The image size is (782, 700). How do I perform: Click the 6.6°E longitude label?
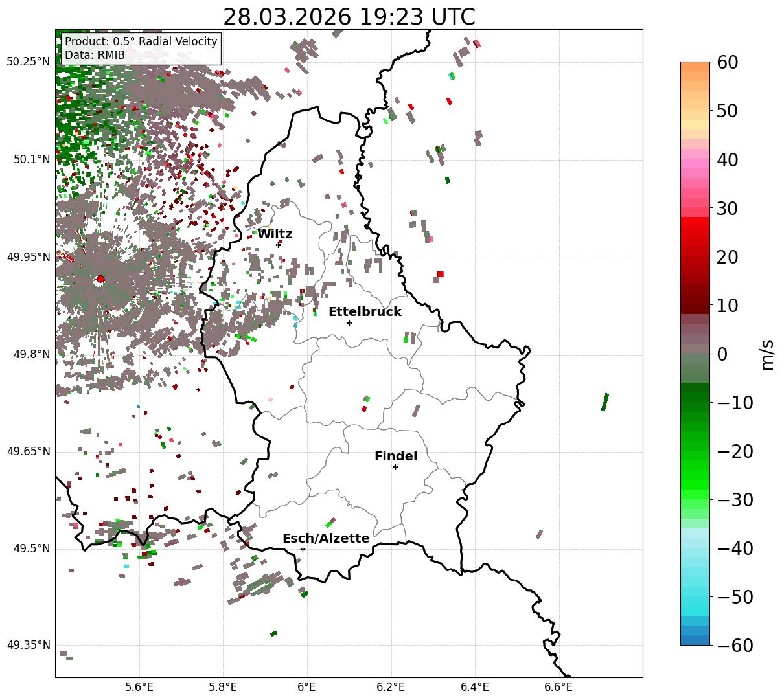558,686
